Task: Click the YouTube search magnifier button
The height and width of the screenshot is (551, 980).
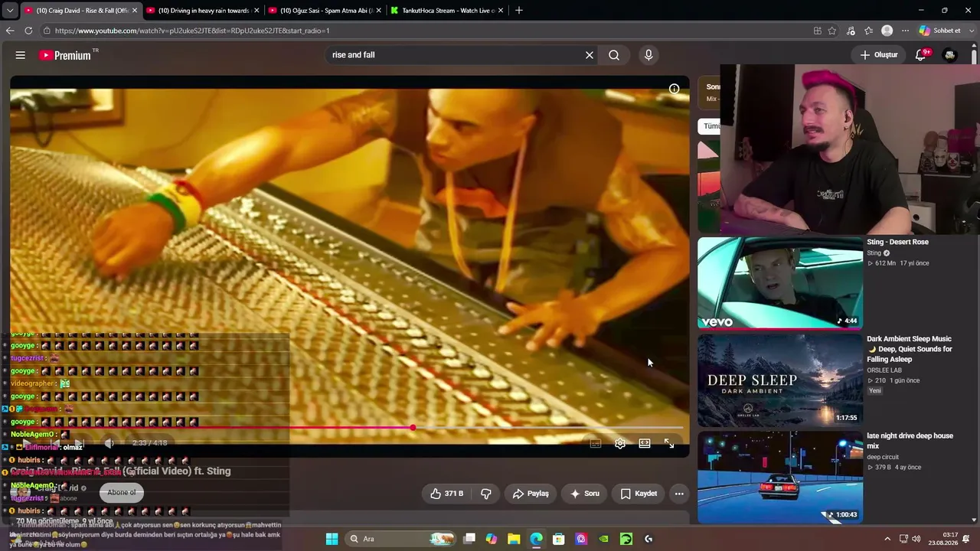Action: click(x=614, y=55)
